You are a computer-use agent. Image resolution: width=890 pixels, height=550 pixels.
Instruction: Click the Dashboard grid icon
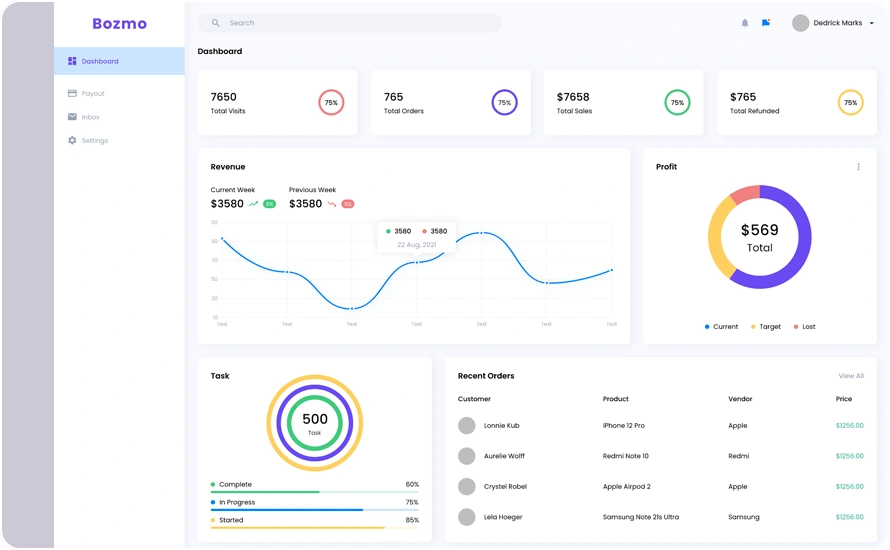click(x=72, y=62)
